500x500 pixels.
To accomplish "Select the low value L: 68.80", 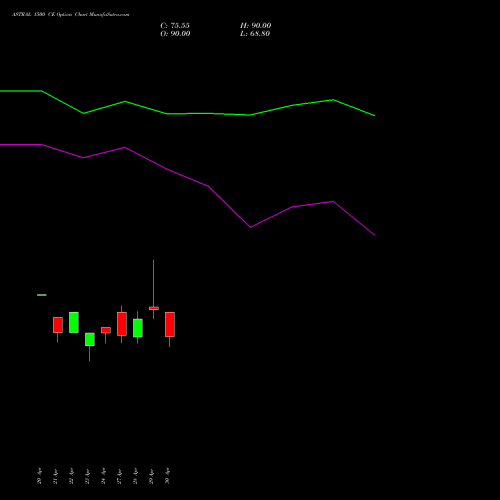I will point(255,34).
